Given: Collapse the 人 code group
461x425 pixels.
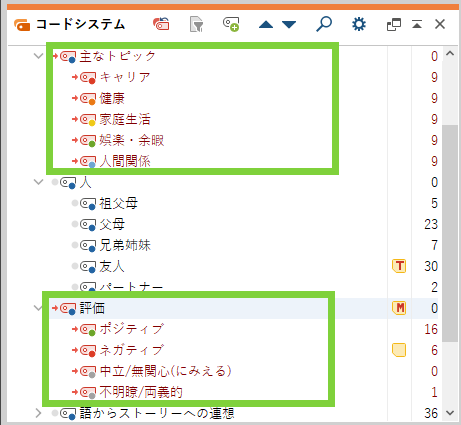Looking at the screenshot, I should [39, 182].
